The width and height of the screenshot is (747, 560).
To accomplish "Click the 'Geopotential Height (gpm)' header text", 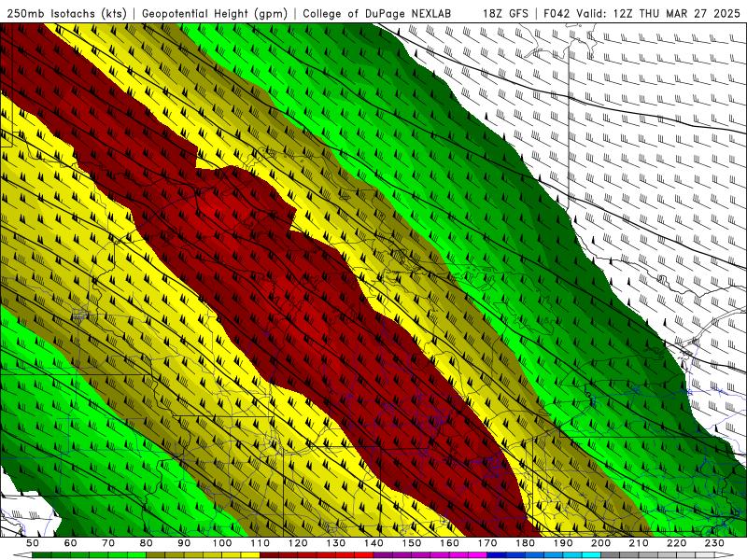I will pyautogui.click(x=215, y=14).
